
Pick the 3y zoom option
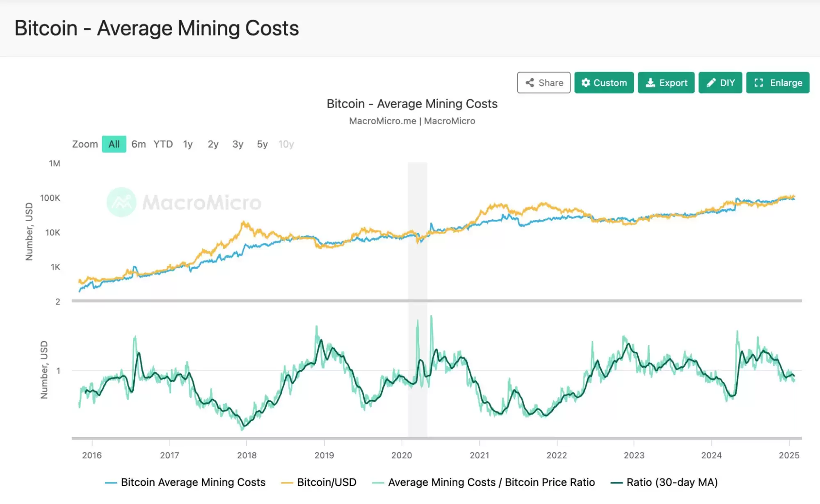tap(238, 144)
